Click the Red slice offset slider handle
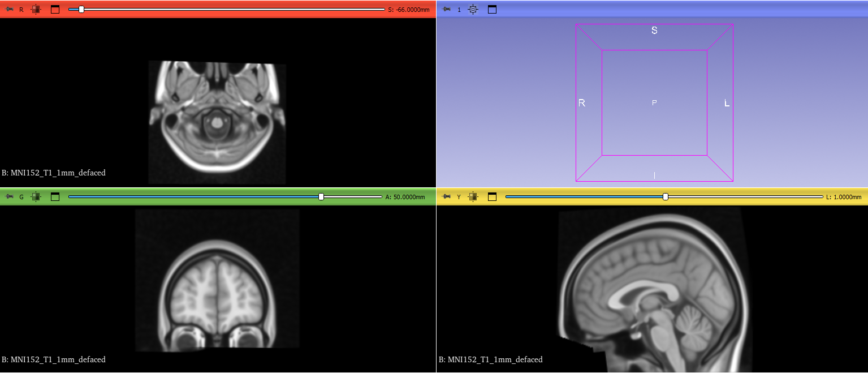 coord(81,9)
